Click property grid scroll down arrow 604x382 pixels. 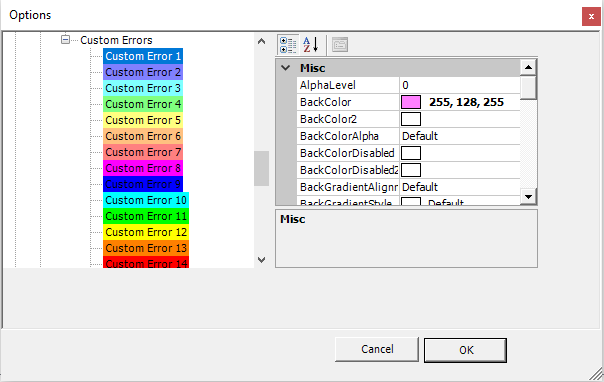pyautogui.click(x=528, y=197)
